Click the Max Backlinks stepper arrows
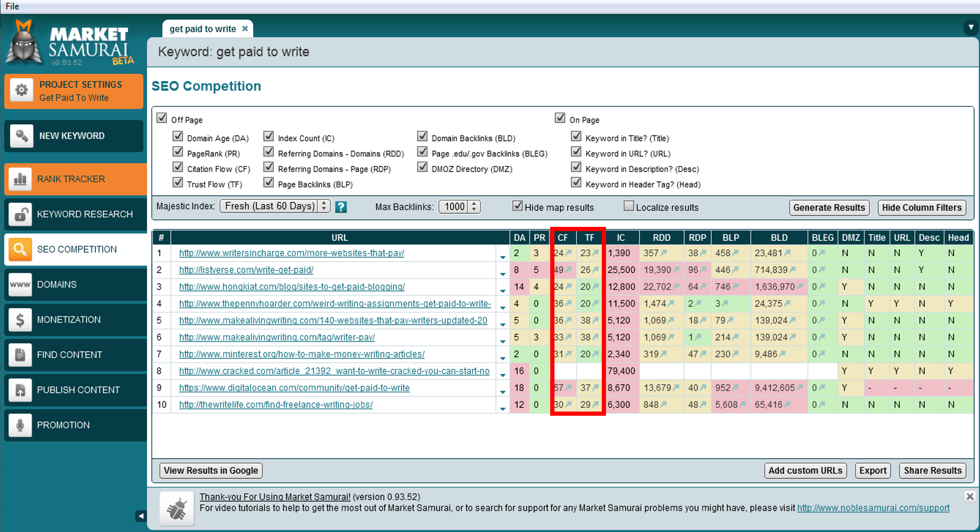Screen dimensions: 980x532 click(474, 207)
